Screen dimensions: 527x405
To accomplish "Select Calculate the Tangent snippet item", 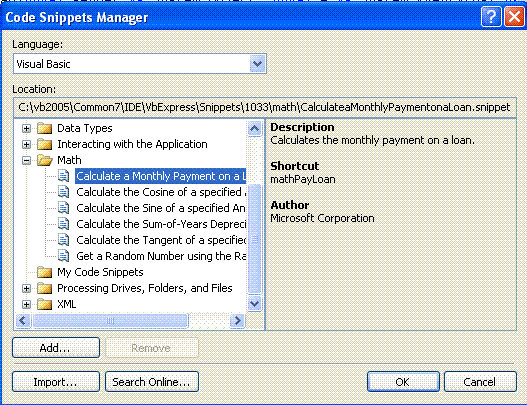I will (161, 240).
